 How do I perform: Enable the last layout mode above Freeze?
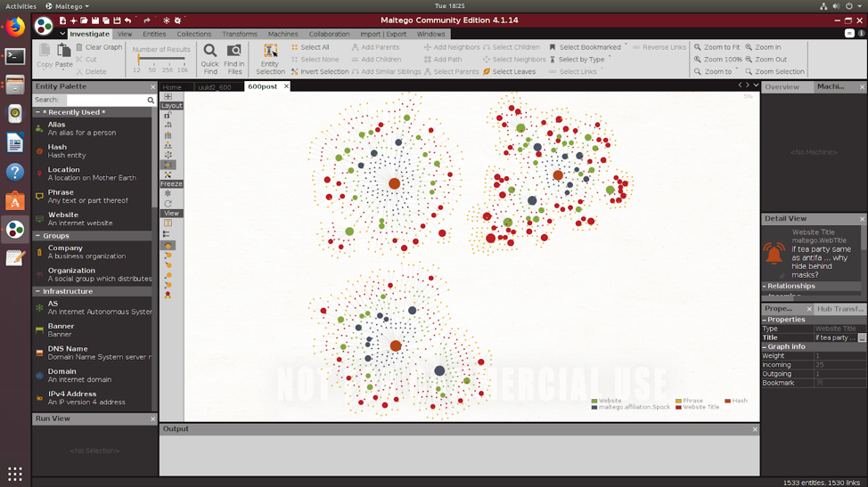tap(168, 175)
